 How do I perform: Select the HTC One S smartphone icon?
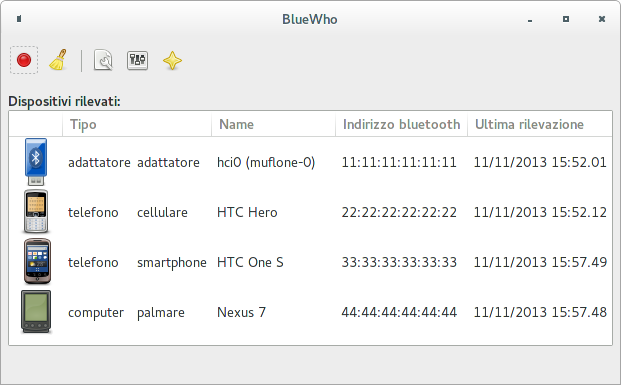point(37,261)
